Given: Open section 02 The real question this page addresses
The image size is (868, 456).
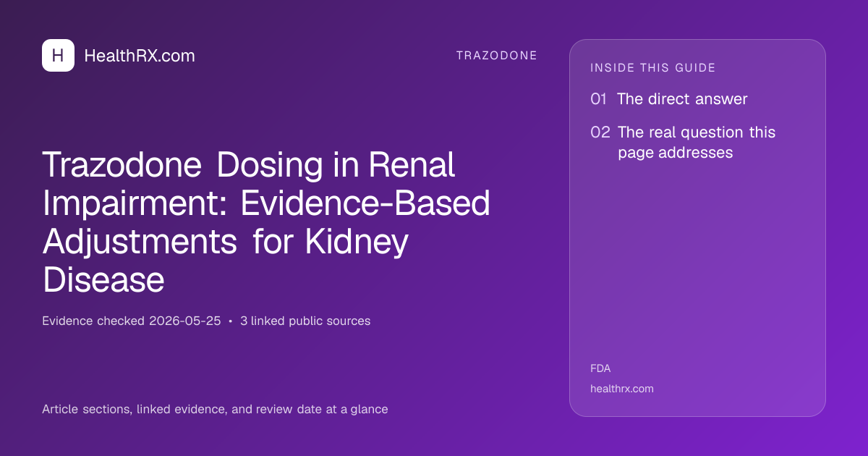Looking at the screenshot, I should [x=684, y=143].
